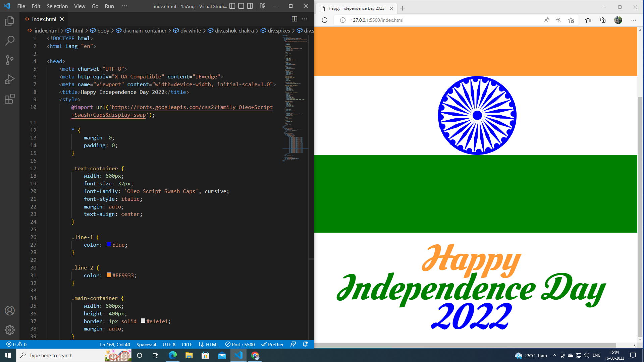644x362 pixels.
Task: Open the Search view in activity bar
Action: pyautogui.click(x=10, y=41)
